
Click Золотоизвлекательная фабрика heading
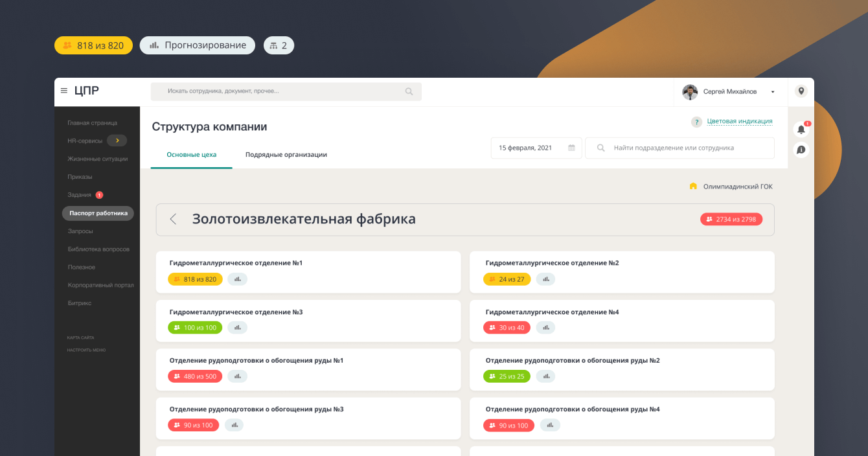coord(304,219)
